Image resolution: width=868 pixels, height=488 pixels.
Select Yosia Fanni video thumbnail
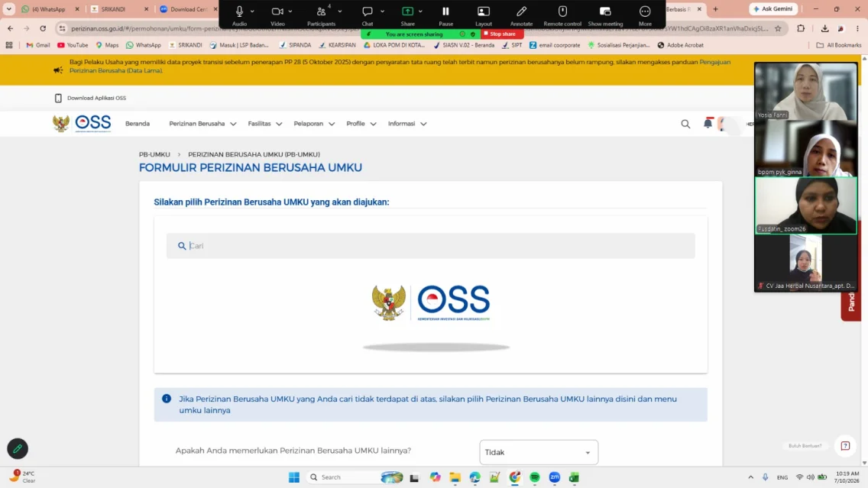(x=805, y=92)
